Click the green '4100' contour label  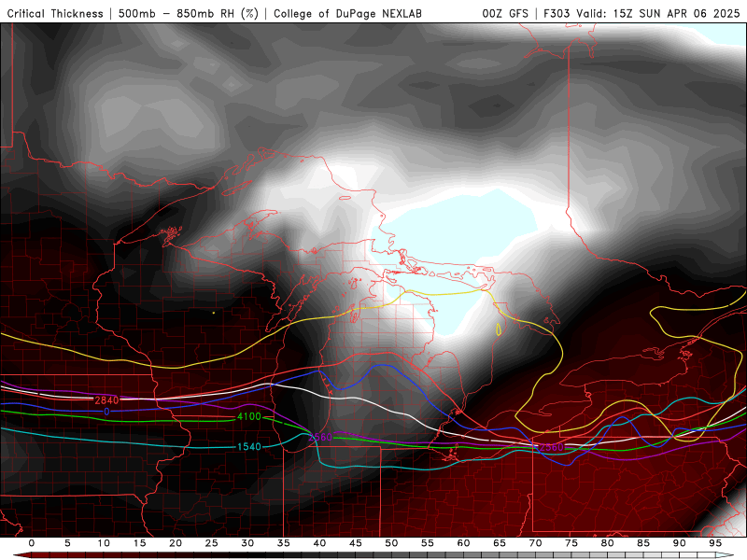(x=249, y=416)
